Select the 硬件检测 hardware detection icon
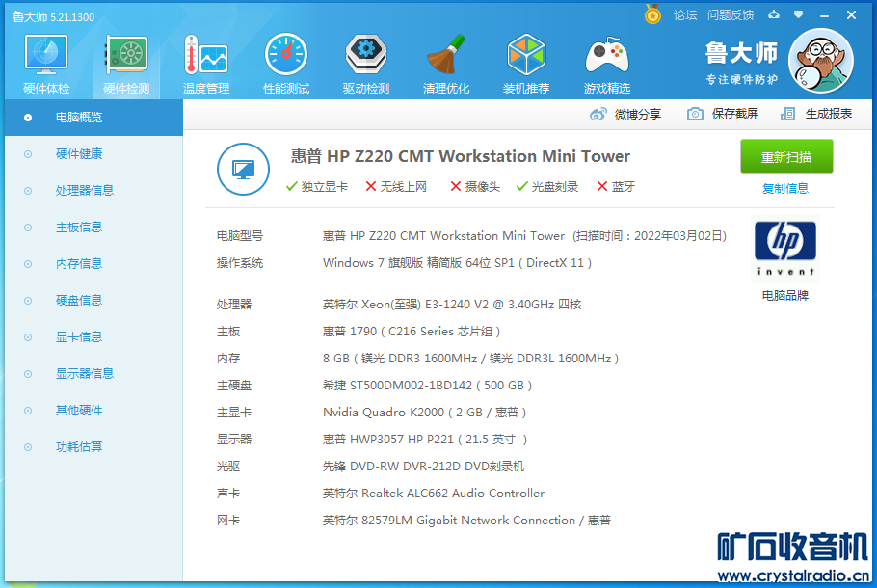This screenshot has height=588, width=877. tap(126, 65)
